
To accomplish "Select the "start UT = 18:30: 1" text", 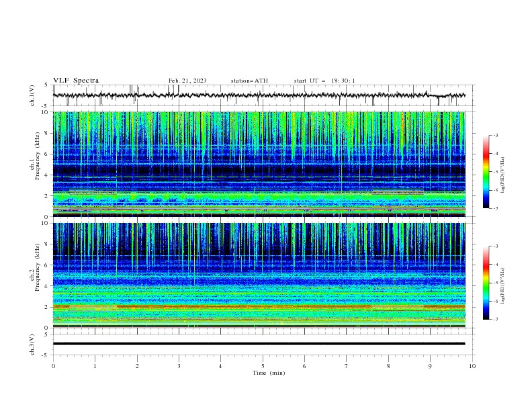I will point(324,81).
